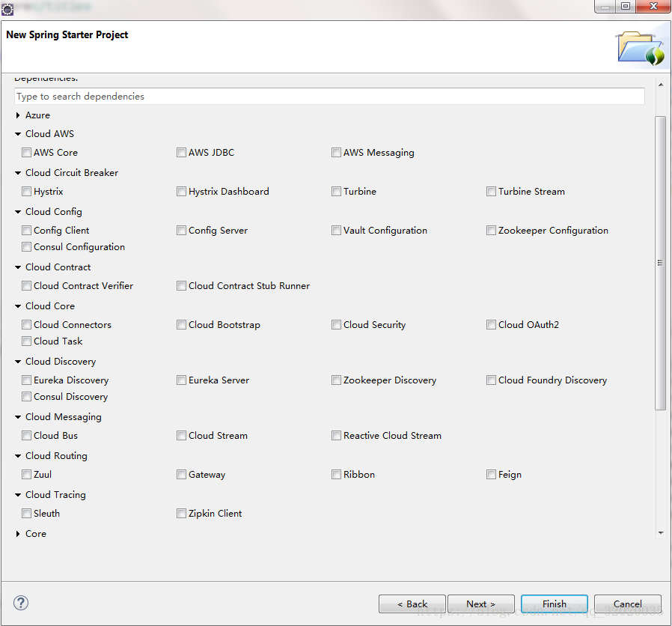Enable Cloud OAuth2

coord(491,324)
